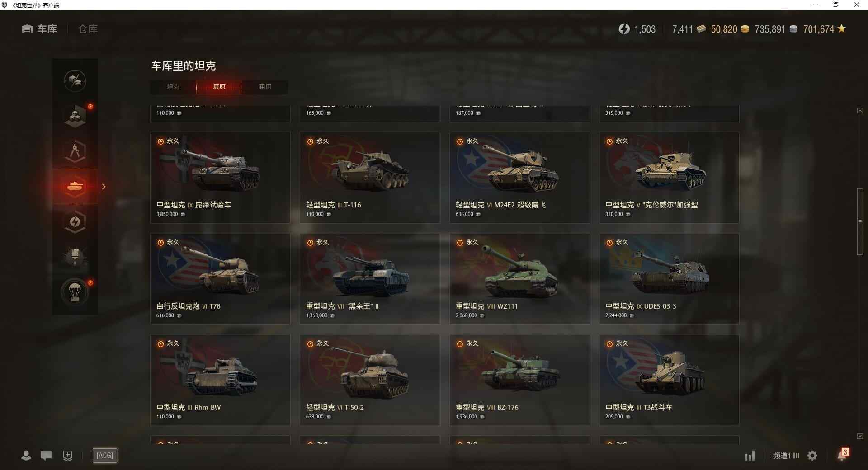Switch to the 坦克 tab
Image resolution: width=868 pixels, height=470 pixels.
[x=173, y=87]
